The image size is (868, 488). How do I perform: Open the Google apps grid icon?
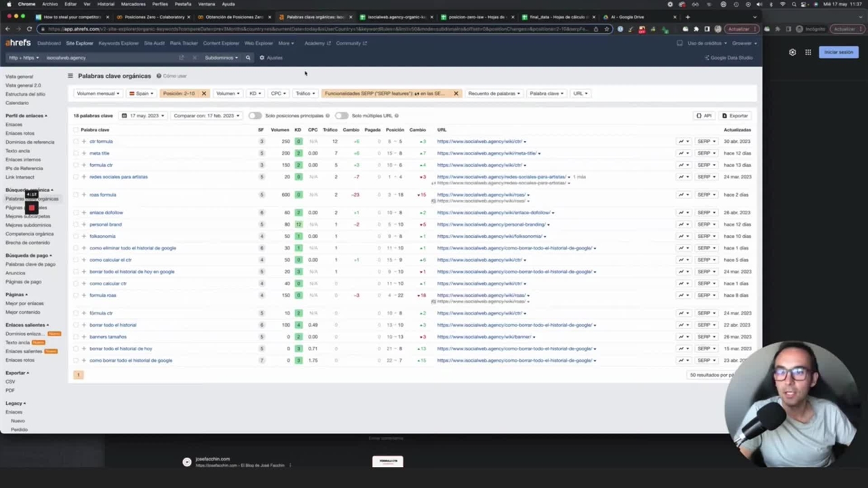(x=808, y=52)
